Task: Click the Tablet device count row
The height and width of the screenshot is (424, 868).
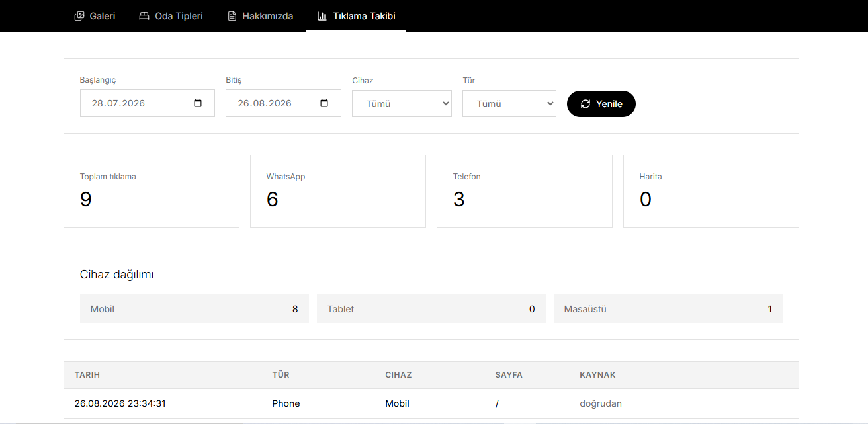Action: pyautogui.click(x=431, y=309)
